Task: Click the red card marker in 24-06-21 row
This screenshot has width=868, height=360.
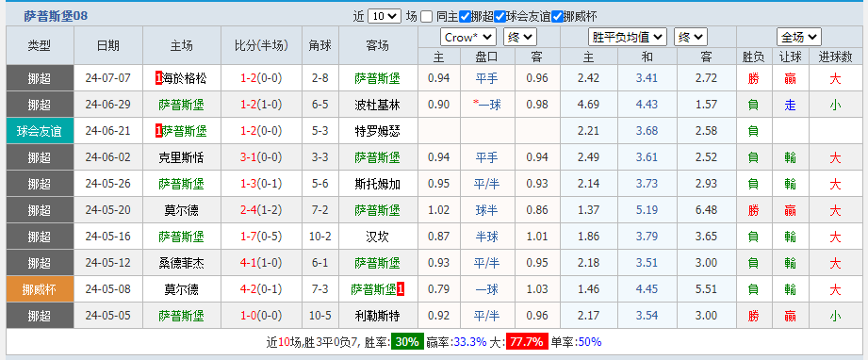Action: (x=159, y=131)
